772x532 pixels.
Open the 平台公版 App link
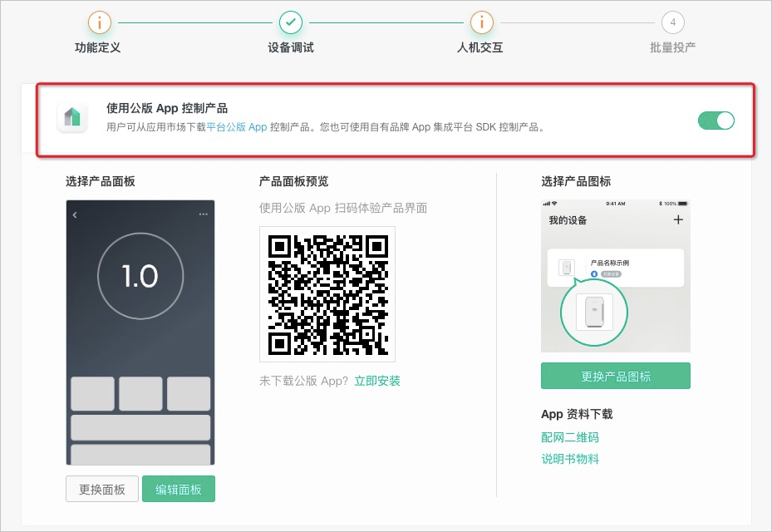(x=236, y=127)
